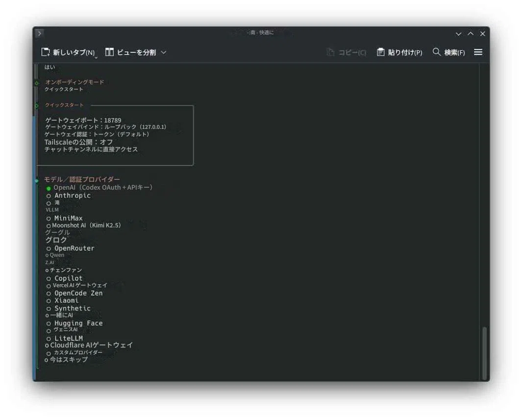Click the クイックスタート box title
The image size is (522, 420).
tap(64, 105)
